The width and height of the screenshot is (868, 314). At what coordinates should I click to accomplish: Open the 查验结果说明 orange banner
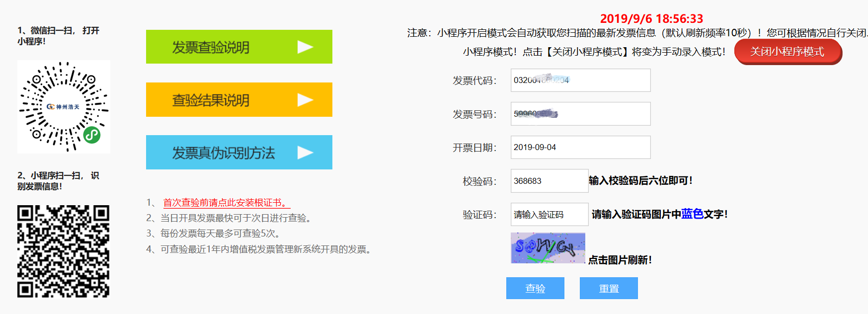coord(238,100)
